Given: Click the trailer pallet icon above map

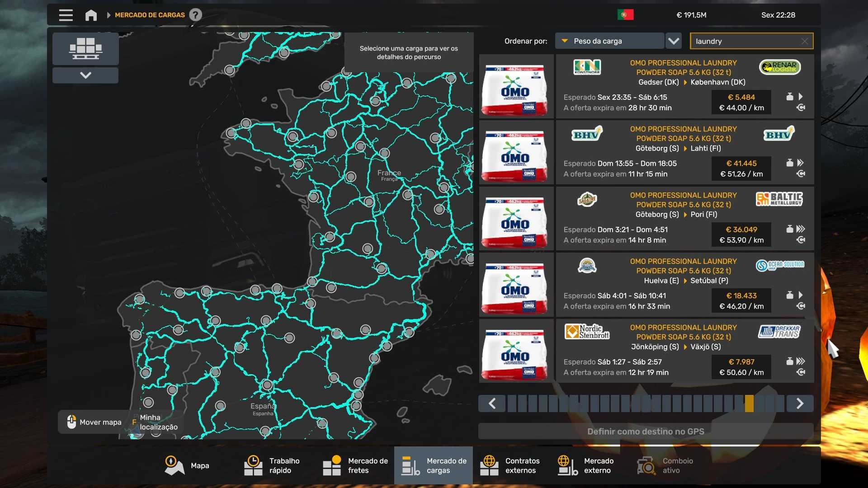Looking at the screenshot, I should coord(85,48).
